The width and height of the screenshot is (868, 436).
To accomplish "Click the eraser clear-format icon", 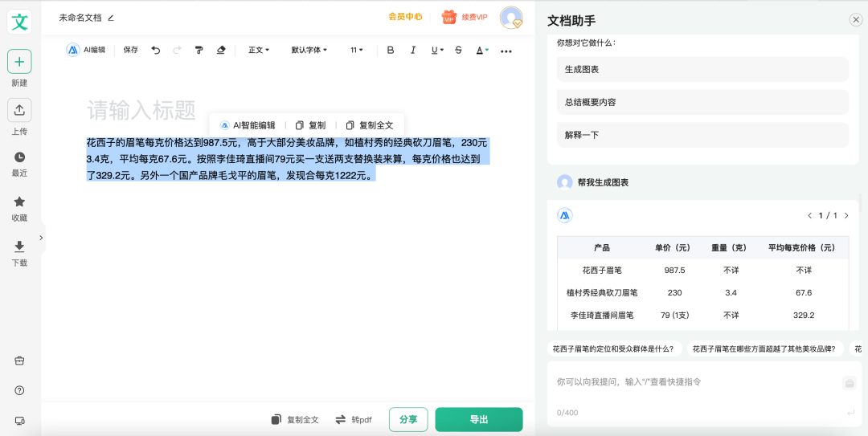I will [221, 50].
